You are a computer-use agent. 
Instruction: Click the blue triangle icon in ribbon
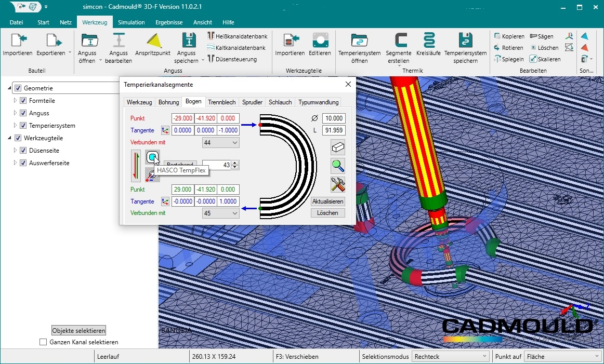585,36
